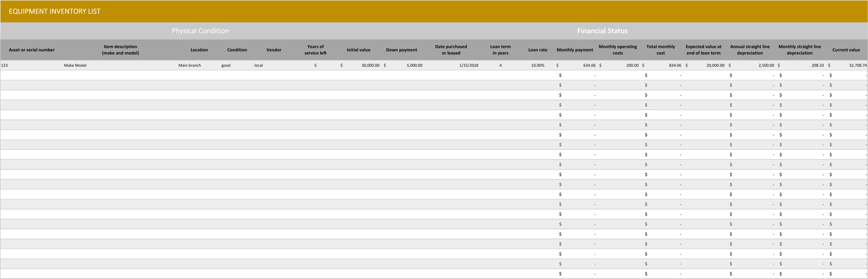This screenshot has width=868, height=279.
Task: Select the Loan term in years header
Action: click(x=500, y=50)
